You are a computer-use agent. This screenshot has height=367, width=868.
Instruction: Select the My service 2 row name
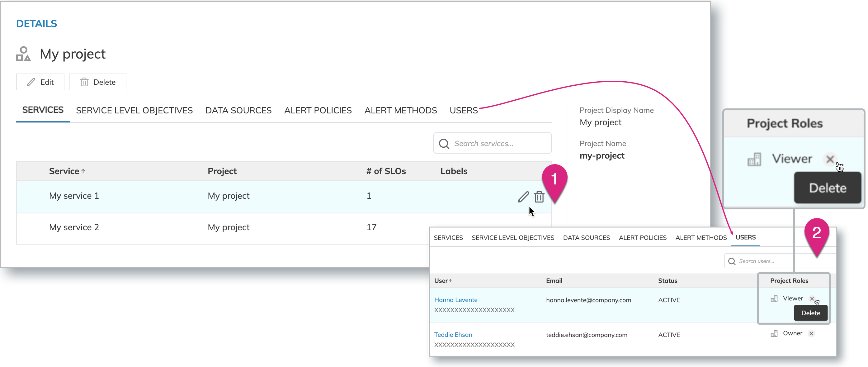[x=74, y=227]
